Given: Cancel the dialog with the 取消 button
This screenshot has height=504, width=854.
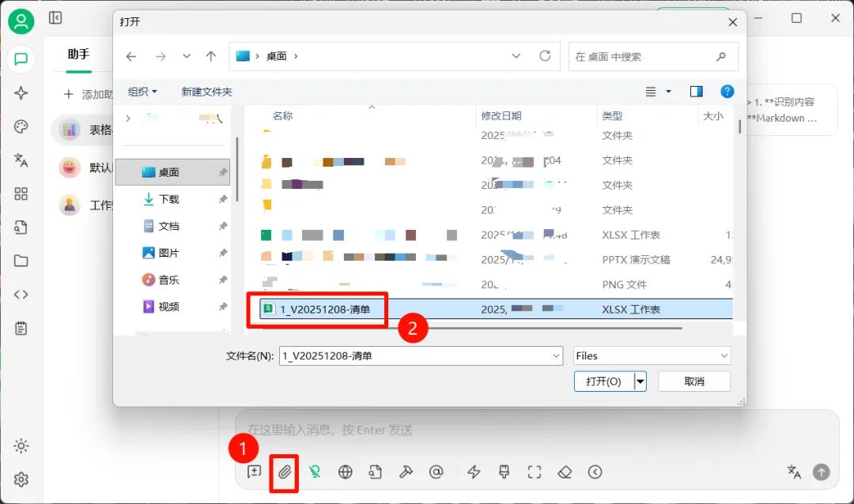Looking at the screenshot, I should pos(693,381).
